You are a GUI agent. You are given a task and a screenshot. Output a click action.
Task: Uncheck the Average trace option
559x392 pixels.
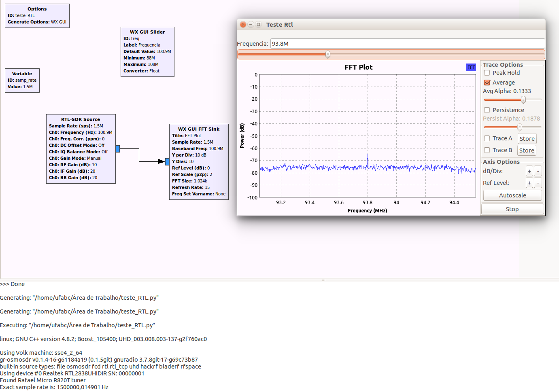[x=487, y=83]
